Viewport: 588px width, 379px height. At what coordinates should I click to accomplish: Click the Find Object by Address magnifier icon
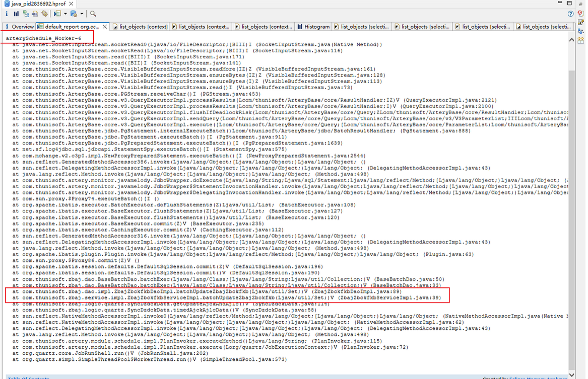coord(93,14)
